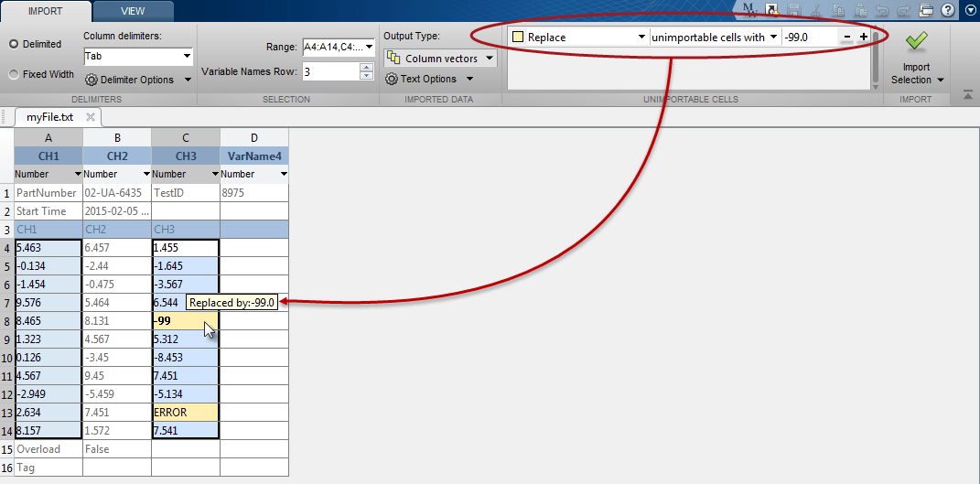The height and width of the screenshot is (484, 980).
Task: Open the CH3 column Number type dropdown
Action: [215, 174]
